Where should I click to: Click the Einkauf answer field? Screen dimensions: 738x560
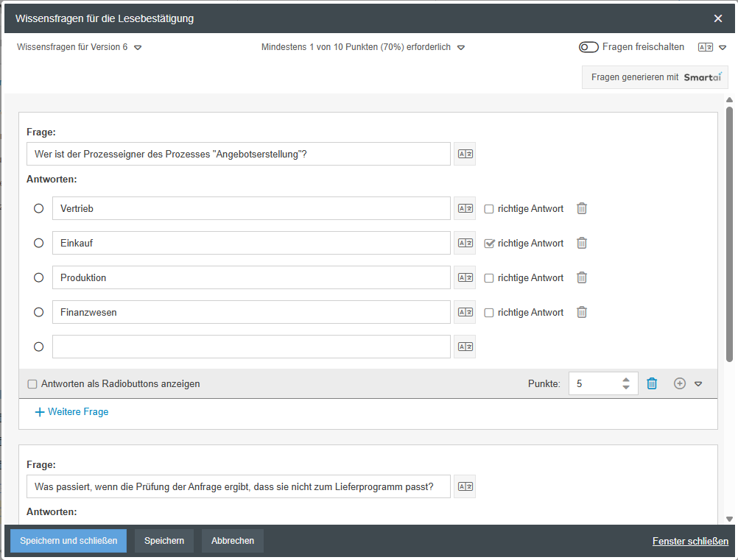251,243
